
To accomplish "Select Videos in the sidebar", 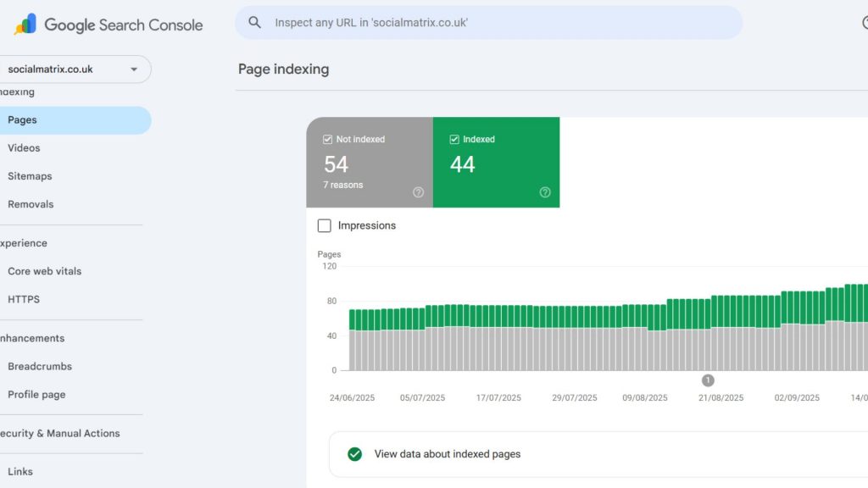I will pos(24,148).
